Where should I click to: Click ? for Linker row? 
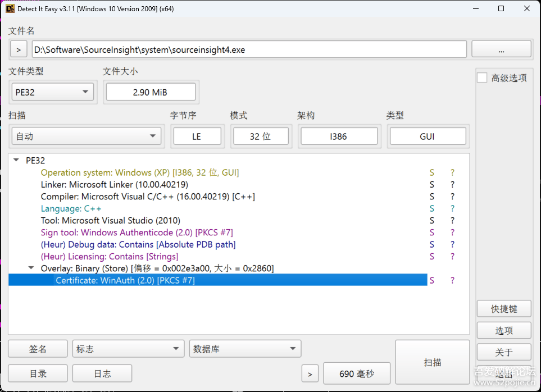pyautogui.click(x=452, y=184)
